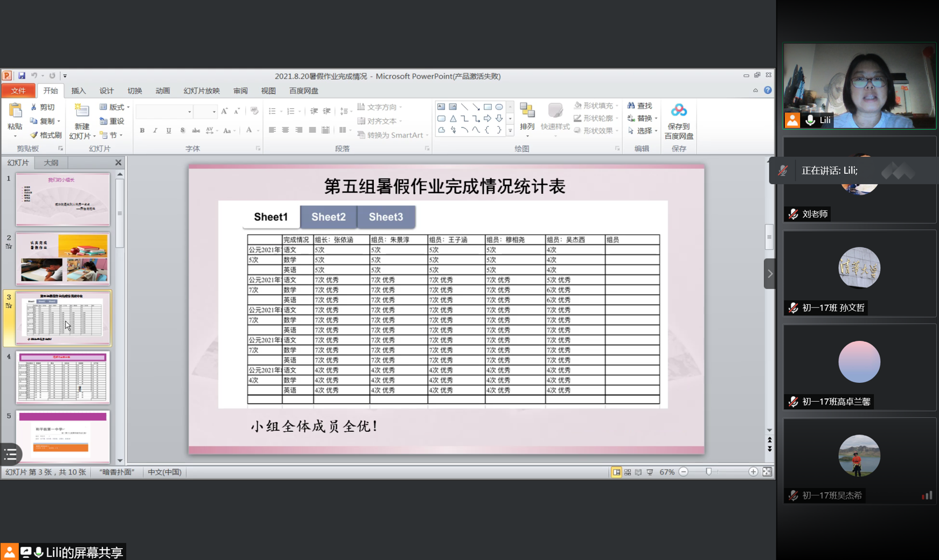Viewport: 939px width, 560px height.
Task: Open the Help question mark icon
Action: point(768,90)
